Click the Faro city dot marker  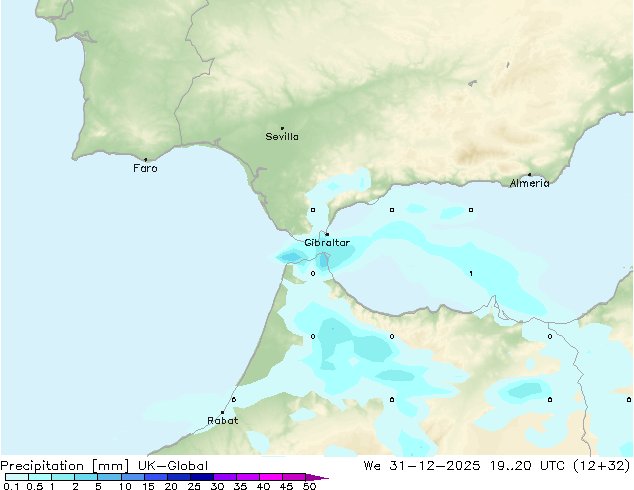[146, 159]
